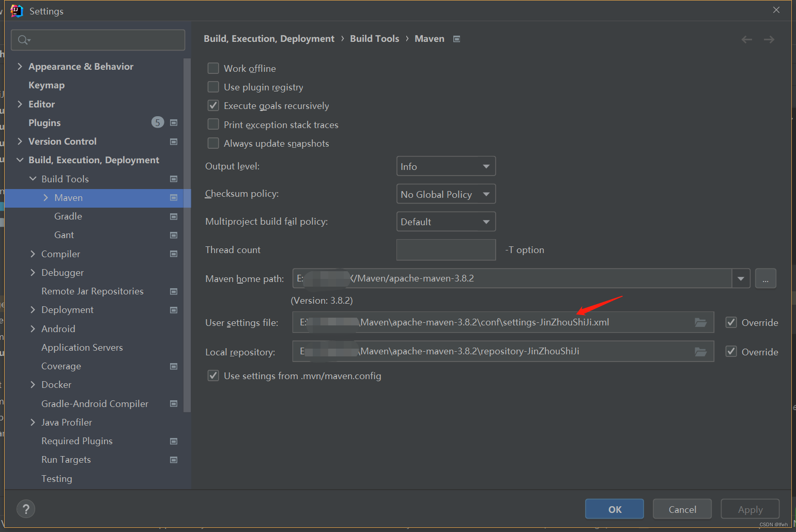Open the browse folder icon for User settings file
Screen dimensions: 796x532
(700, 322)
